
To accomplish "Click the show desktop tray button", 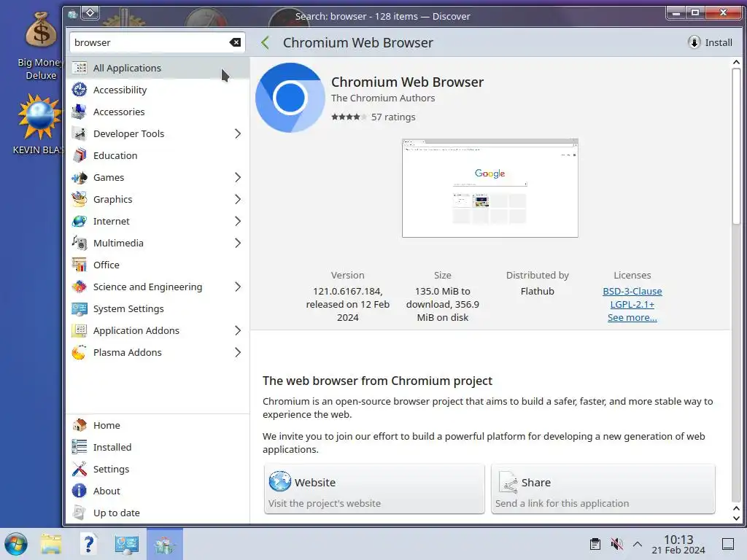I will [728, 544].
